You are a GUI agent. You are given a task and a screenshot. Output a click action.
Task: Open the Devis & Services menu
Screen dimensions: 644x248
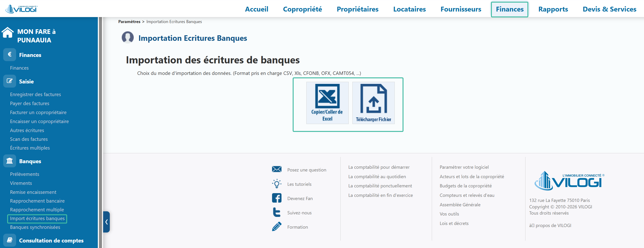point(609,9)
